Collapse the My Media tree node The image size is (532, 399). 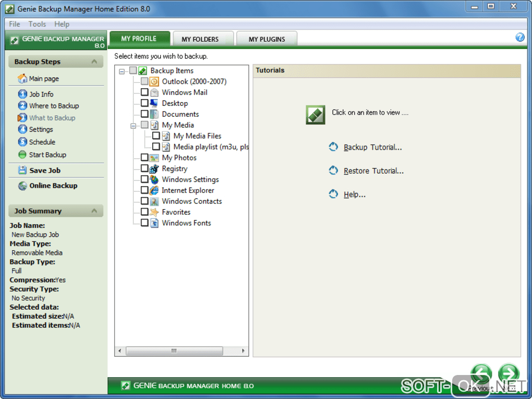click(x=134, y=126)
